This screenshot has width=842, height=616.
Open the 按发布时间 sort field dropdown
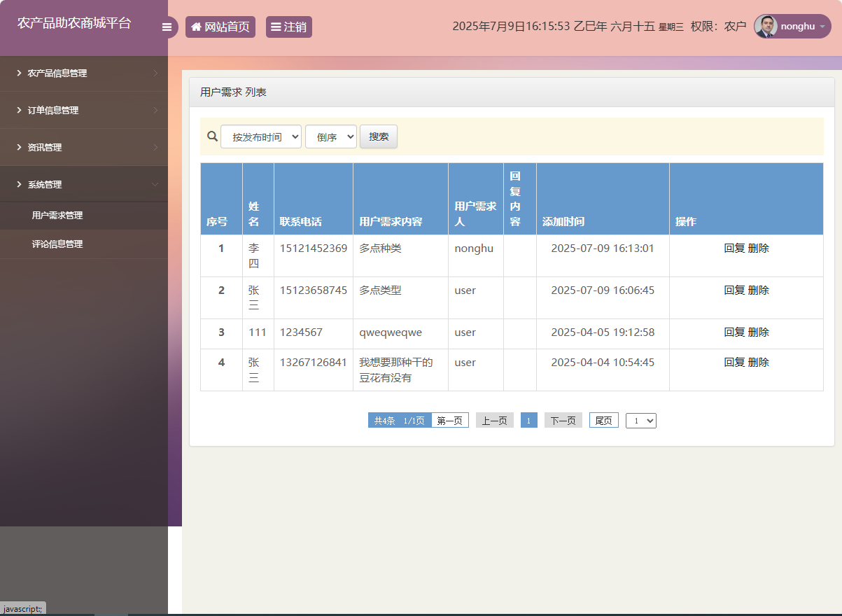point(260,136)
